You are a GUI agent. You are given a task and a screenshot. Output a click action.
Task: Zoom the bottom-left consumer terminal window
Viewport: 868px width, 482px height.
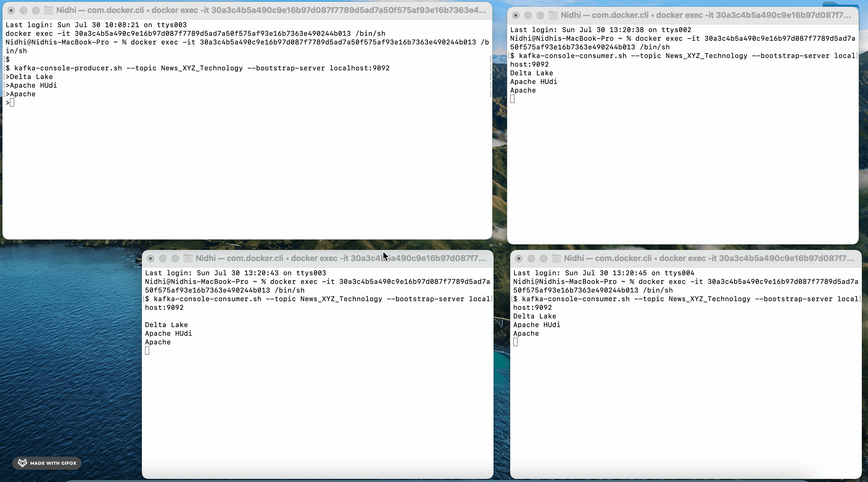175,259
